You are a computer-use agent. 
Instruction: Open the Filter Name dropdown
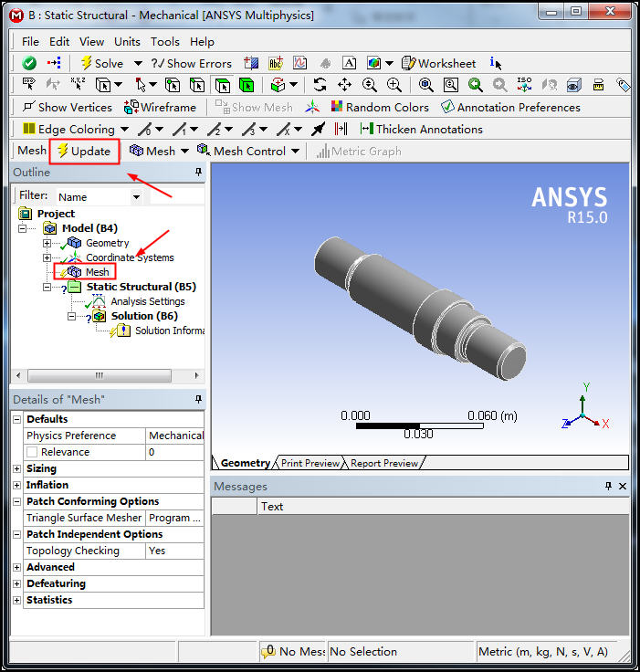(x=136, y=196)
